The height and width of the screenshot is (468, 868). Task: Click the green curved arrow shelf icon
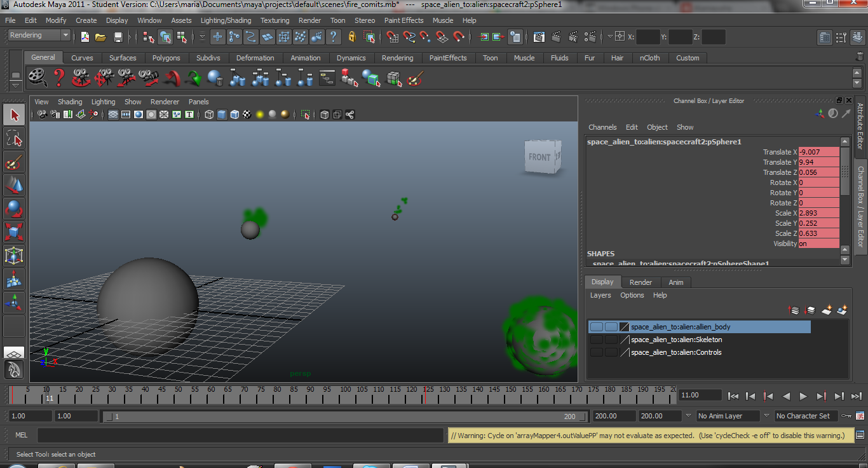(194, 78)
